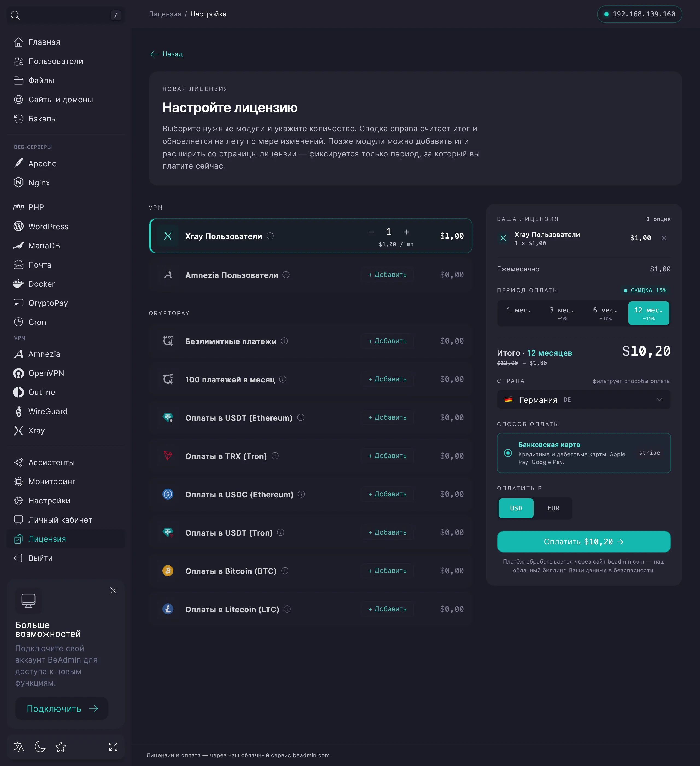Open the Германия country dropdown
Viewport: 700px width, 766px height.
pos(584,400)
